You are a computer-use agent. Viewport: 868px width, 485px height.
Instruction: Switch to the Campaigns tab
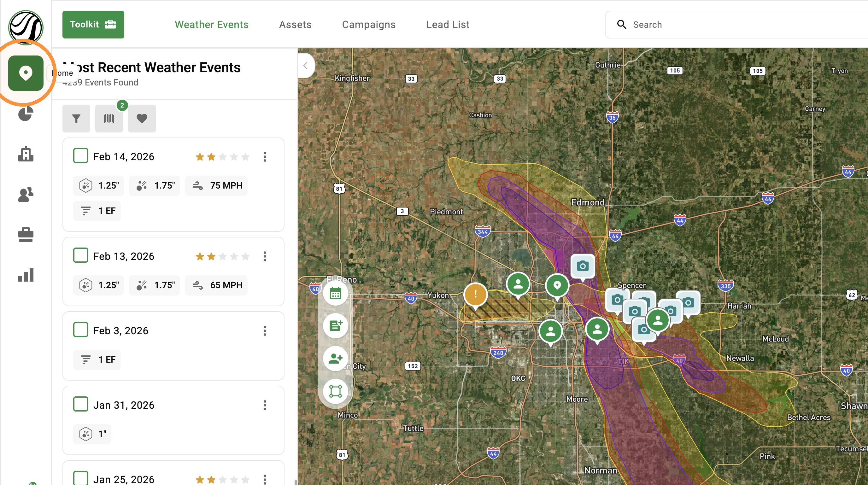coord(369,25)
